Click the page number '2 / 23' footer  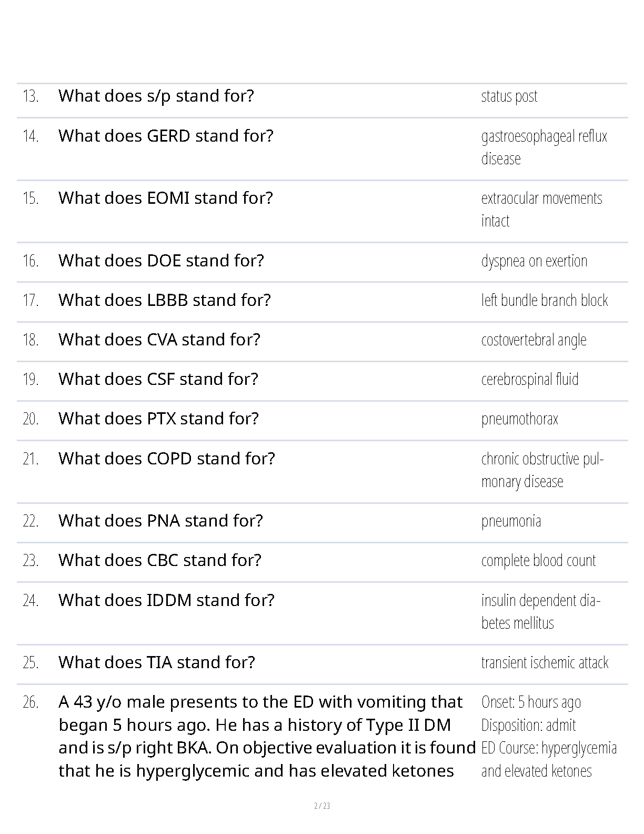322,806
